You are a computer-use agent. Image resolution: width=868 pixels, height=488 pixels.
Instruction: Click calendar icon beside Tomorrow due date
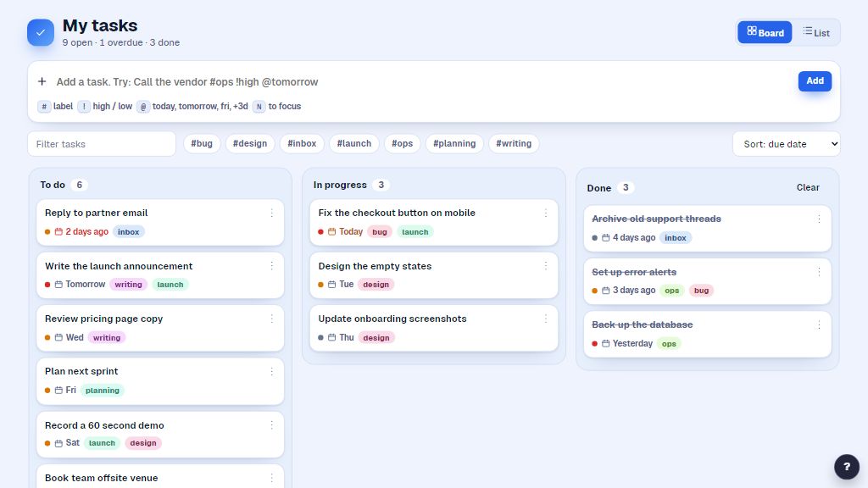click(58, 285)
